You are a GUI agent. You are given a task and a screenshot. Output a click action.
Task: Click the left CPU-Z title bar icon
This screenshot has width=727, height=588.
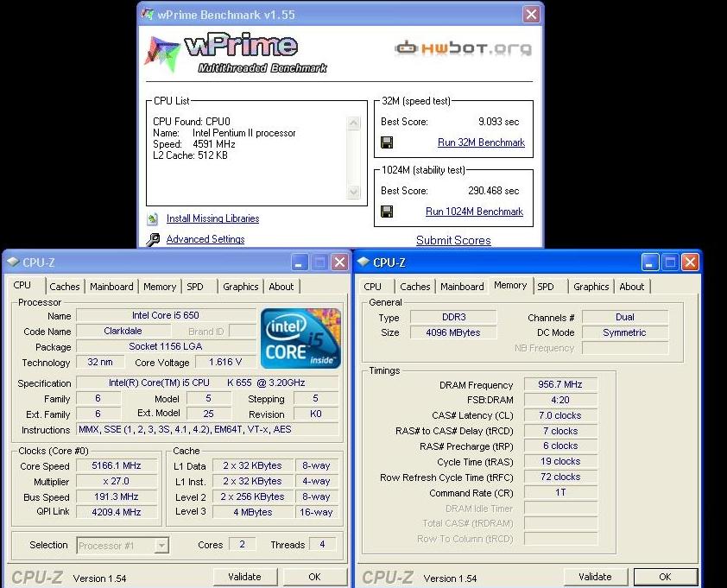click(x=13, y=262)
